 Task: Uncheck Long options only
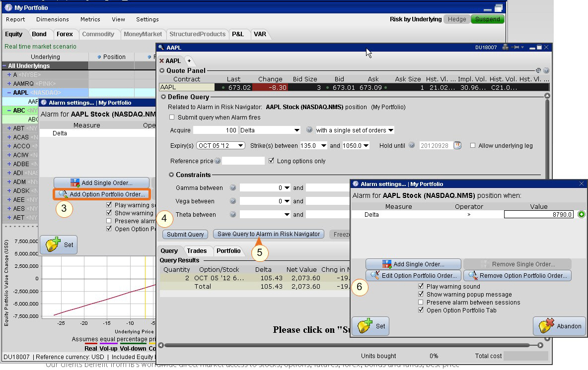coord(271,161)
